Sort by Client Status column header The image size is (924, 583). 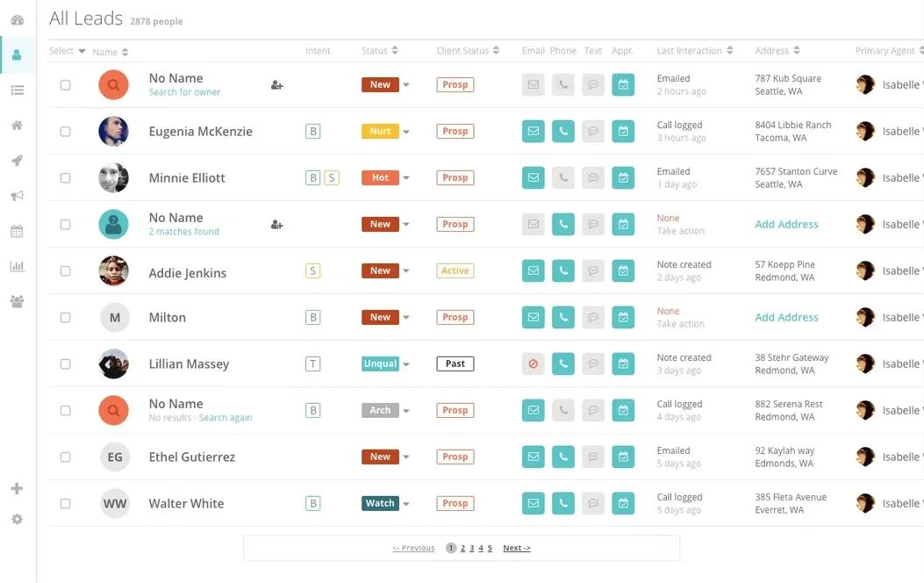[468, 51]
